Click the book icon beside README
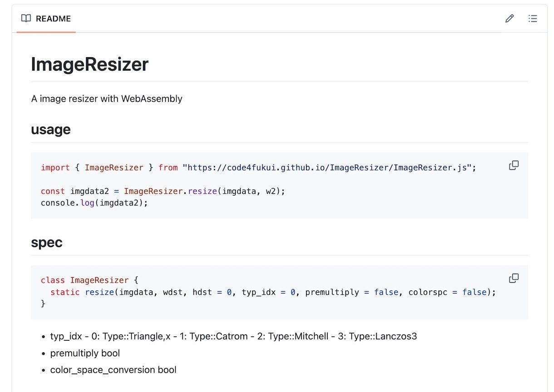 [26, 19]
